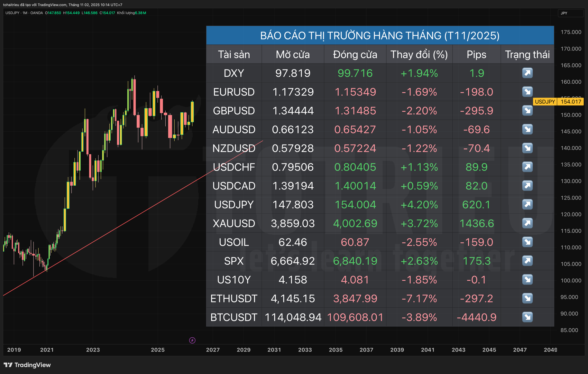Click the USDJPY status up arrow icon
Viewport: 588px width, 374px height.
[x=527, y=204]
